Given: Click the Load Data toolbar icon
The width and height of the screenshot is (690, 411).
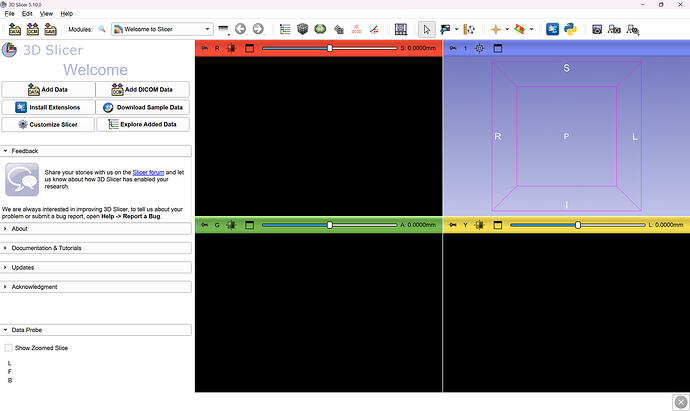Looking at the screenshot, I should click(15, 29).
